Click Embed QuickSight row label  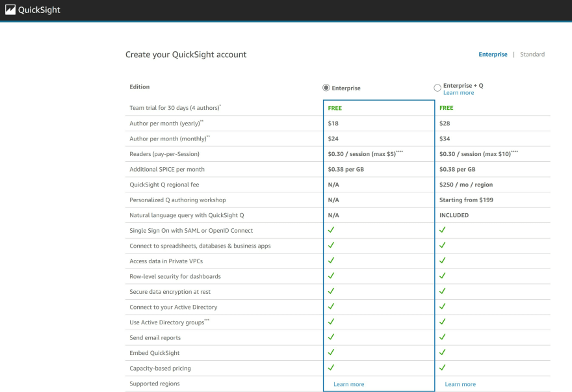(x=154, y=353)
